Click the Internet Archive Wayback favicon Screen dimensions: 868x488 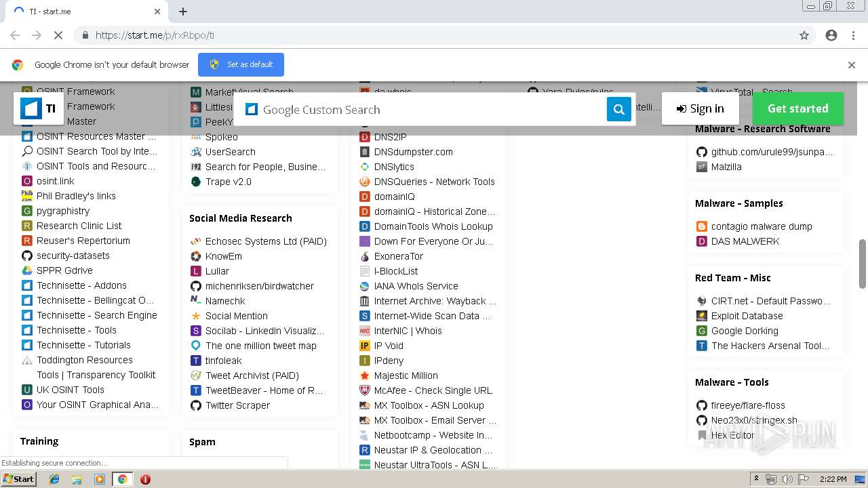[x=365, y=301]
